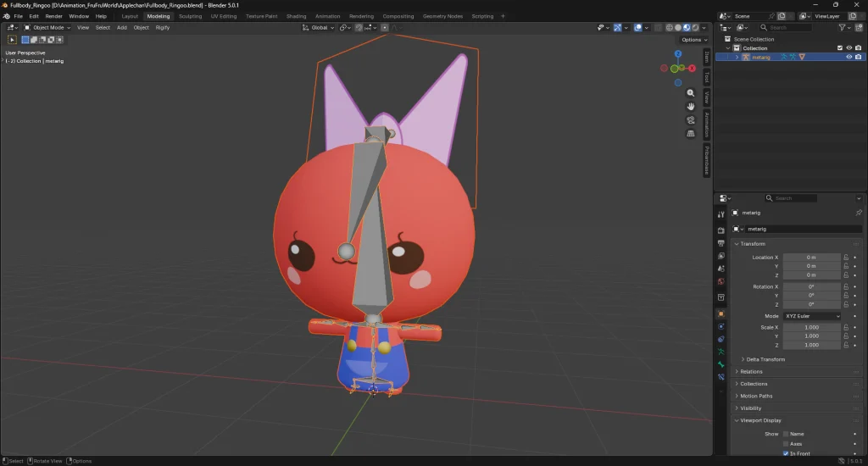Click the pan hand icon in viewport

click(690, 106)
